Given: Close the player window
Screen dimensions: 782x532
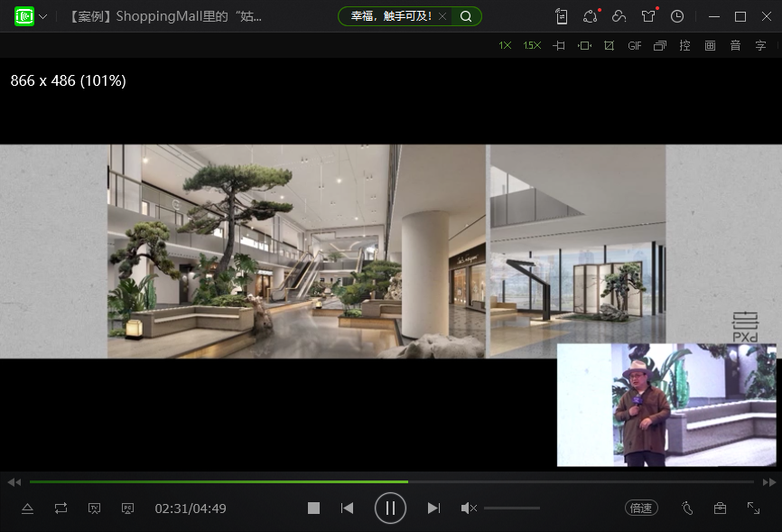Looking at the screenshot, I should (767, 16).
